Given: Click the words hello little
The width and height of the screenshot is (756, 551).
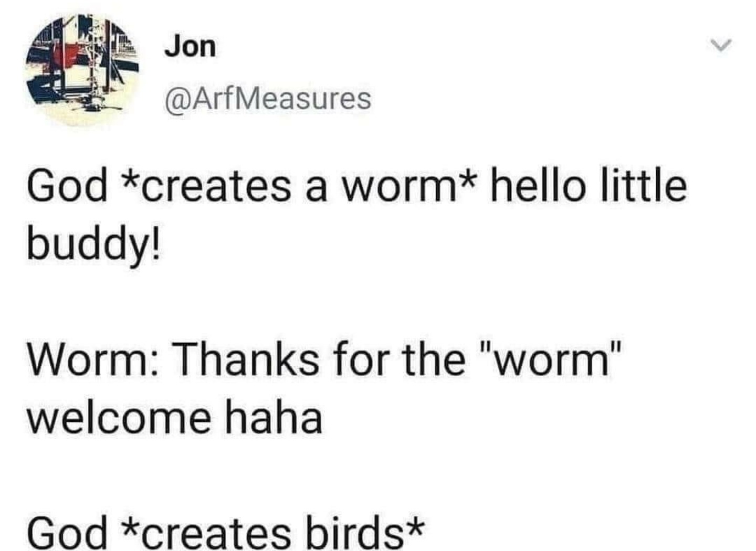Looking at the screenshot, I should [589, 185].
